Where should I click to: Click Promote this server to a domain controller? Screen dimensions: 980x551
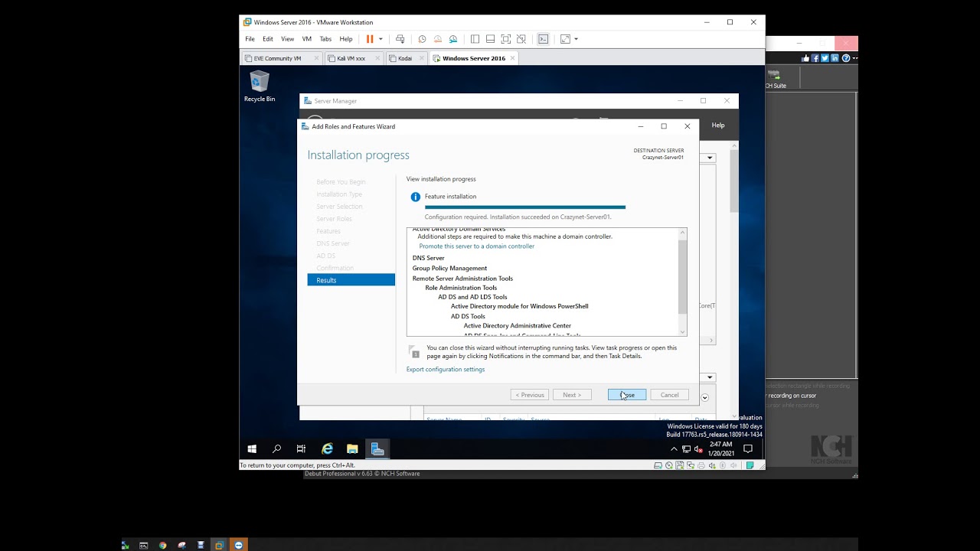coord(477,246)
